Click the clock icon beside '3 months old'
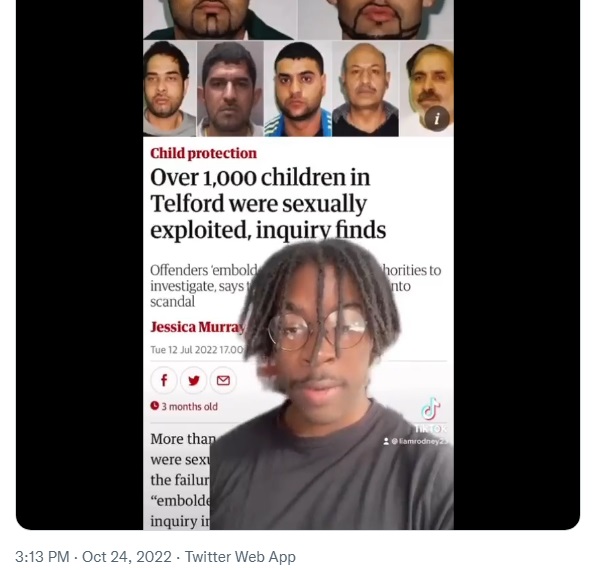This screenshot has height=570, width=594. (x=155, y=406)
